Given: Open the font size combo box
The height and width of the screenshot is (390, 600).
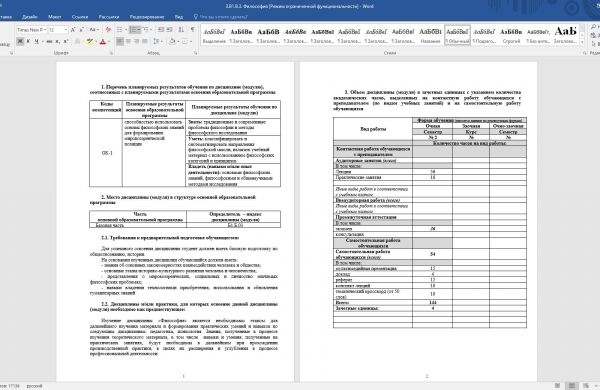Looking at the screenshot, I should (x=58, y=29).
